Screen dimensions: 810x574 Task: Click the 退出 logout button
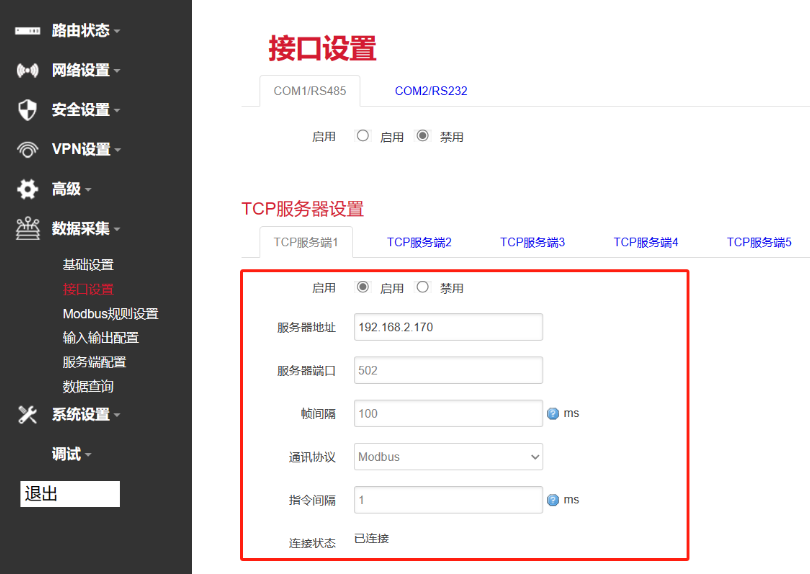tap(69, 494)
